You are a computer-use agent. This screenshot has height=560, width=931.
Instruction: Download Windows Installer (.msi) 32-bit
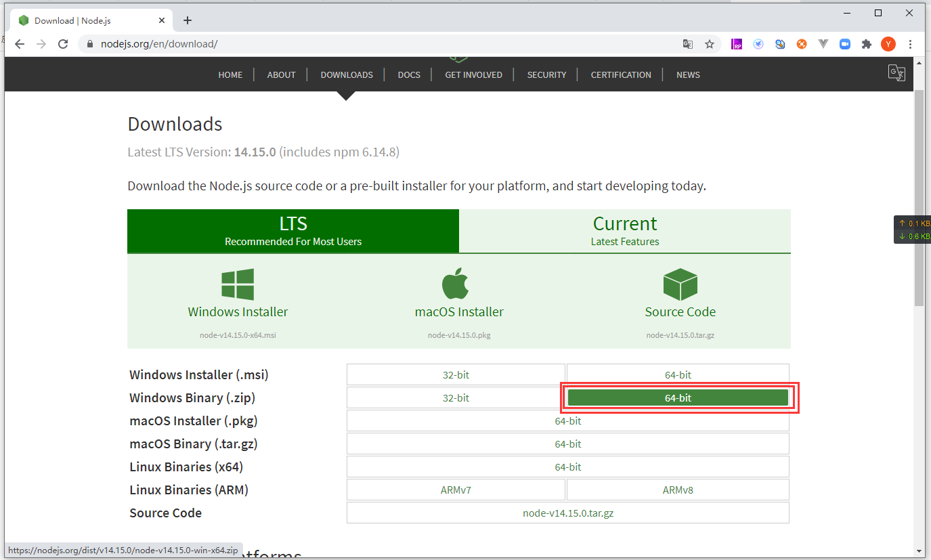click(x=456, y=374)
